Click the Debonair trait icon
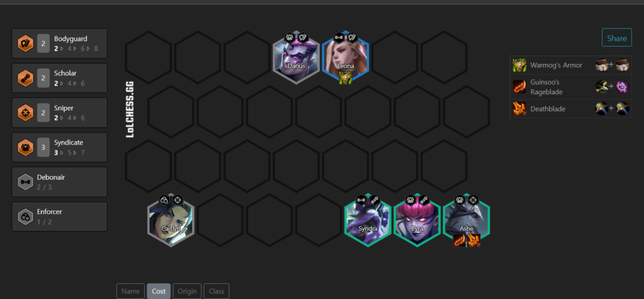 (25, 182)
